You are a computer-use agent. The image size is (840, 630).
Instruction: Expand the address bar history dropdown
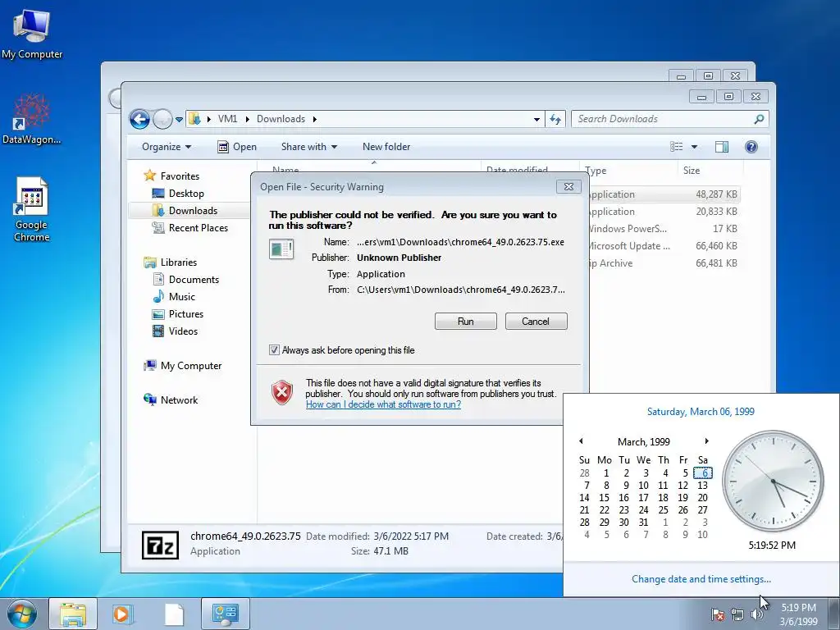point(536,120)
